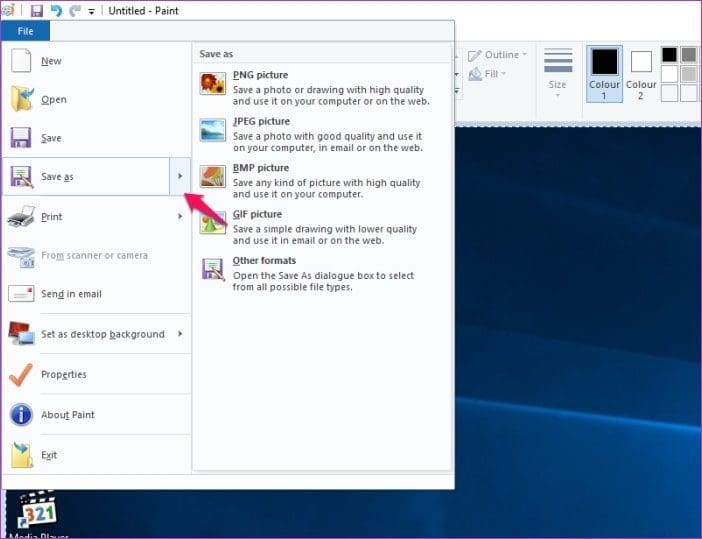Open the customize quick access toolbar dropdown

coord(91,12)
